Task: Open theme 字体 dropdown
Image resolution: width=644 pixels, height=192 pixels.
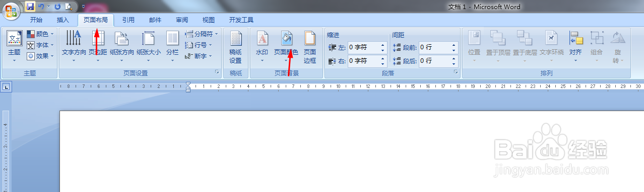Action: point(41,45)
